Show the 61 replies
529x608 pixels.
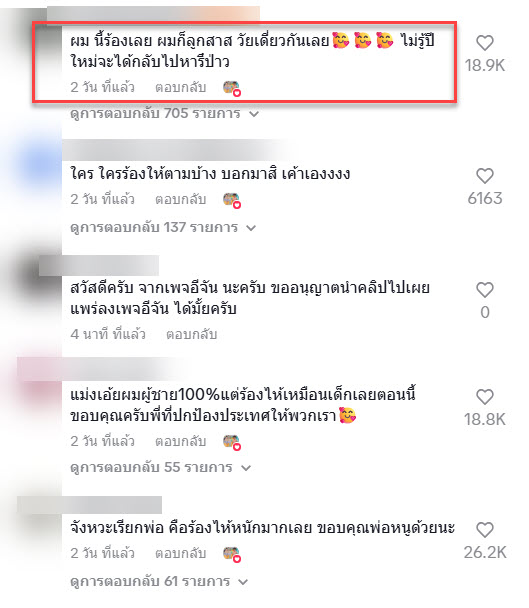(159, 582)
